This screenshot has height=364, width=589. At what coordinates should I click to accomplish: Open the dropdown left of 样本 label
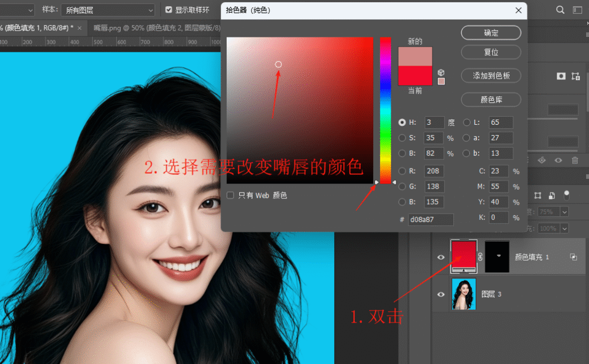pyautogui.click(x=17, y=10)
